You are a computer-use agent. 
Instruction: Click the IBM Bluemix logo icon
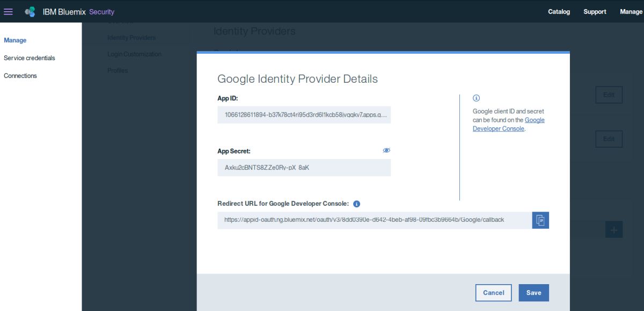(x=30, y=11)
